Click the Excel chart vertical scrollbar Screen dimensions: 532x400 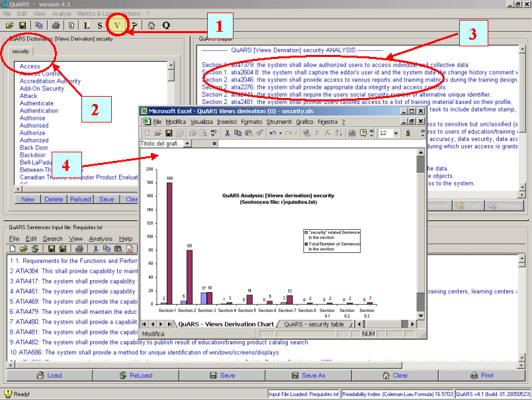pyautogui.click(x=421, y=234)
